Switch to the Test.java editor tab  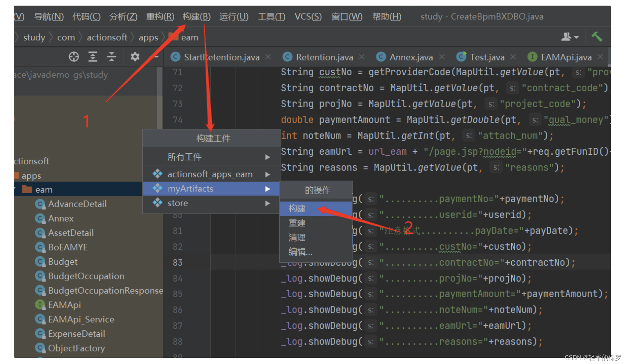(487, 57)
